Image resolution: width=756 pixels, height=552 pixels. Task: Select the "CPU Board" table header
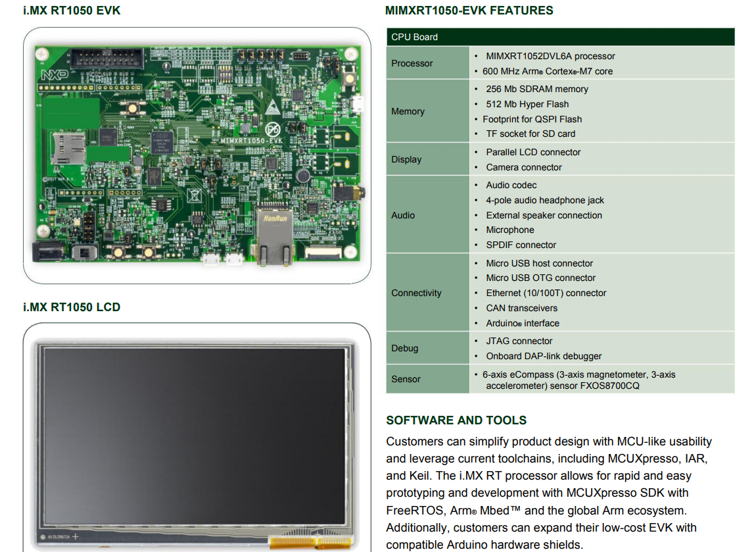tap(560, 37)
